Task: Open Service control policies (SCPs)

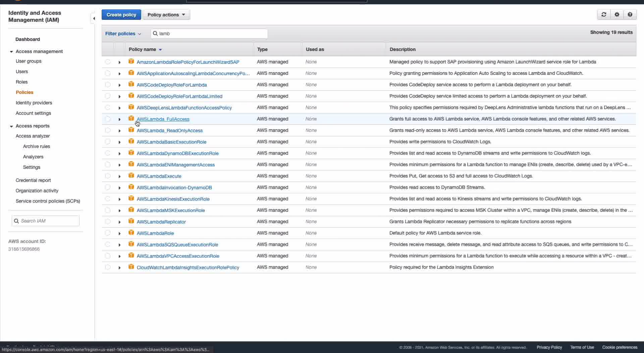Action: (x=48, y=201)
